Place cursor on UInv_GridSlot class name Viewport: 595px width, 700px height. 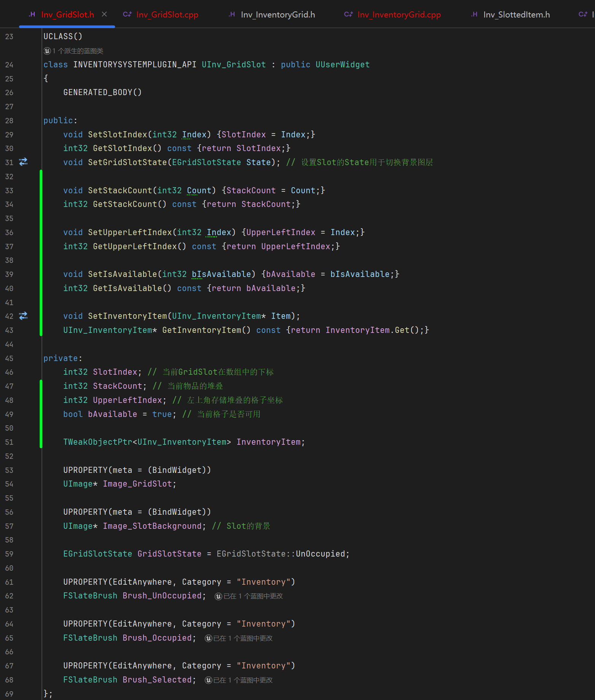[234, 65]
